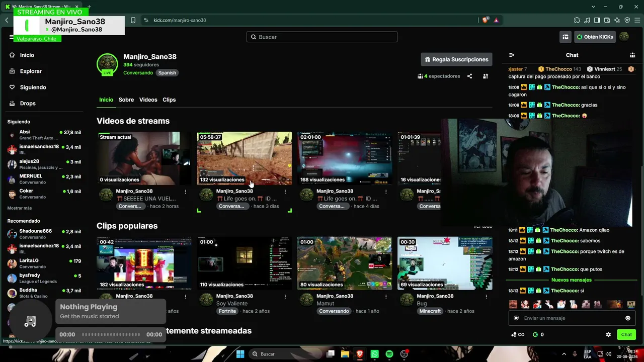Open the Brave Wallet icon

(x=607, y=20)
